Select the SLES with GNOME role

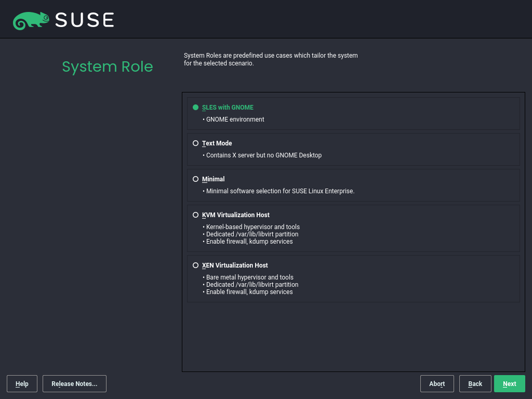(x=196, y=108)
